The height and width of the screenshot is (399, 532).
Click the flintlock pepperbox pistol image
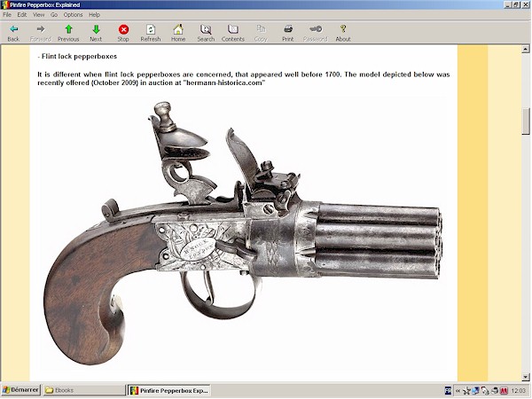[x=243, y=232]
